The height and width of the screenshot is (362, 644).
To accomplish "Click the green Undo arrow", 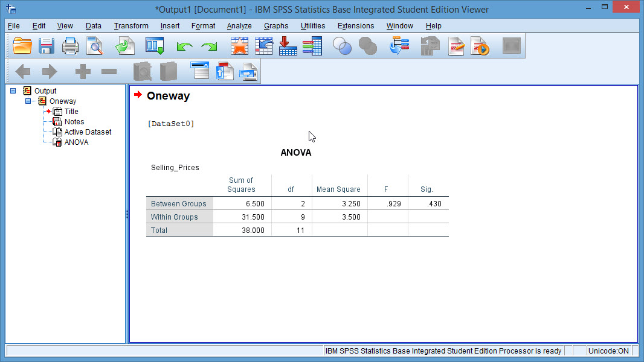I will coord(184,46).
